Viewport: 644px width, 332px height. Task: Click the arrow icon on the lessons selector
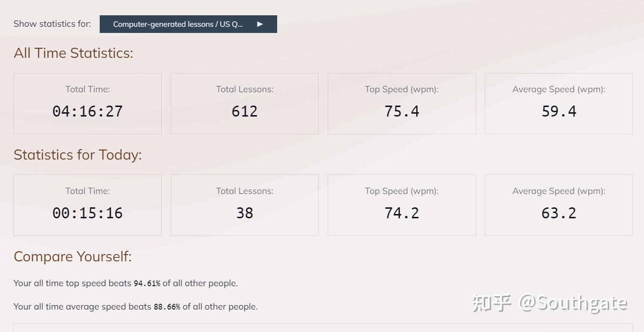(x=260, y=24)
